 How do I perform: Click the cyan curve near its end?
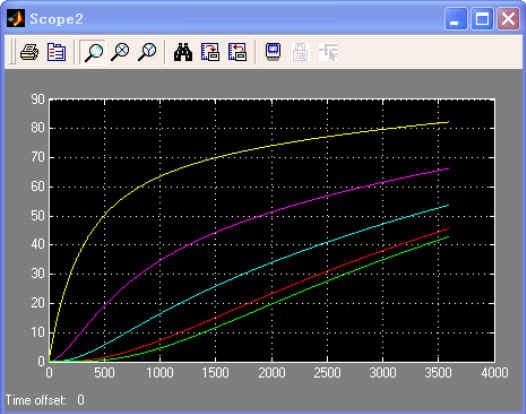click(436, 209)
